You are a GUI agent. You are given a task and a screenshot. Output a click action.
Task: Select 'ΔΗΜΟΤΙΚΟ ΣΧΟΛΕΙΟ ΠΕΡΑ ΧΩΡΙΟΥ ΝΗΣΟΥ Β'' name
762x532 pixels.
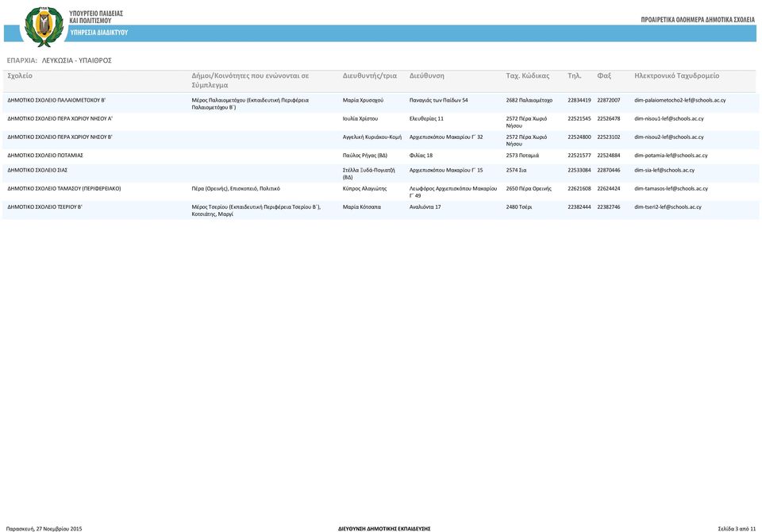pyautogui.click(x=60, y=137)
